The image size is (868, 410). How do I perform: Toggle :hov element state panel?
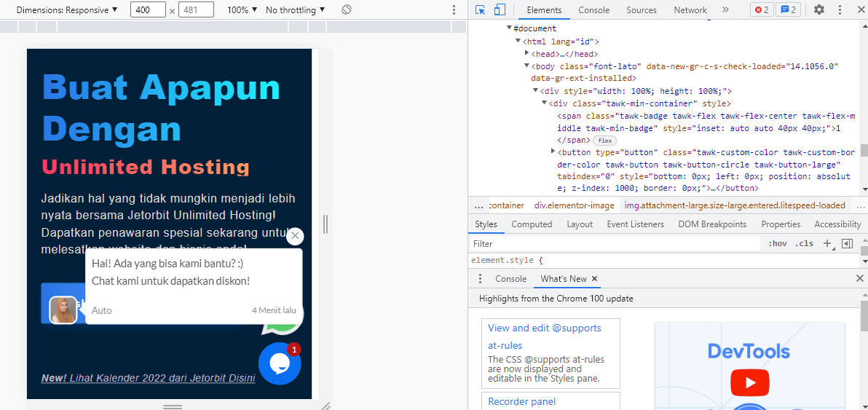tap(778, 243)
